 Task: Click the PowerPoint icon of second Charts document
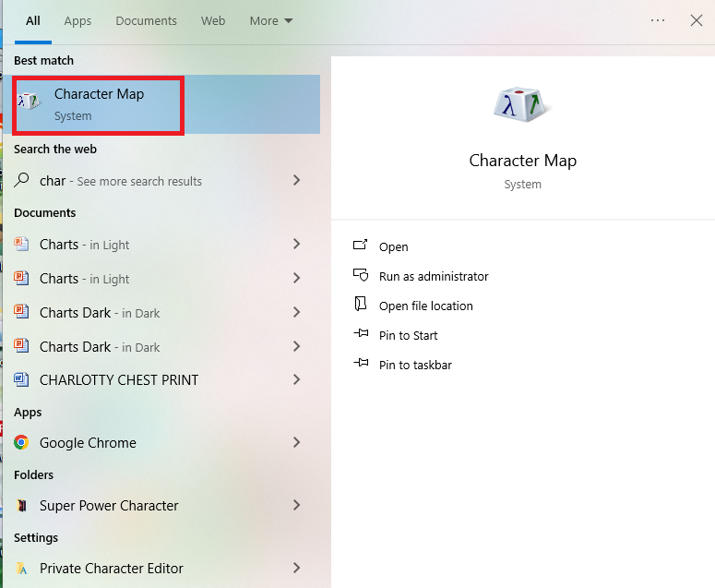(x=21, y=278)
